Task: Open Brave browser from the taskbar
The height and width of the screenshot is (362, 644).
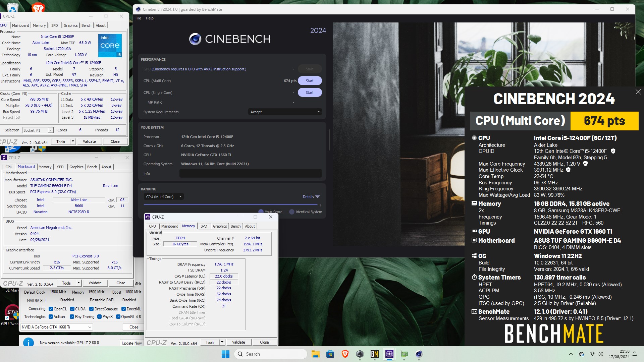Action: coord(345,354)
